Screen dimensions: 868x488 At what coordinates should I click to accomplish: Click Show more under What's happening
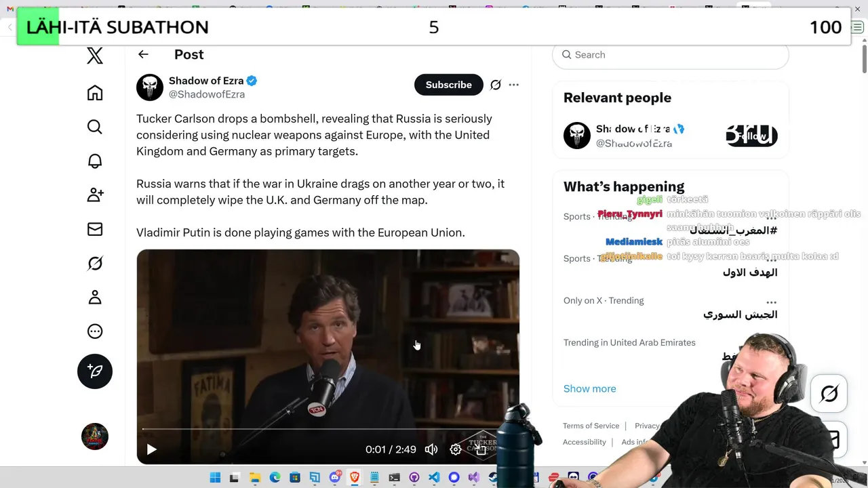click(x=590, y=388)
